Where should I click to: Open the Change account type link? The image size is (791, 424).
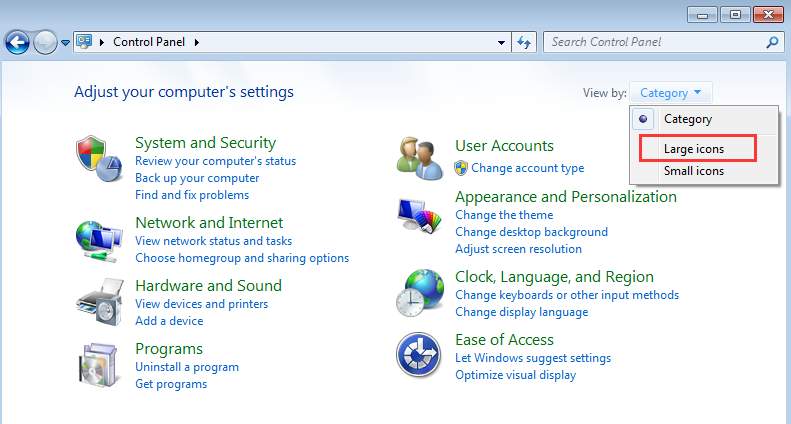coord(527,168)
